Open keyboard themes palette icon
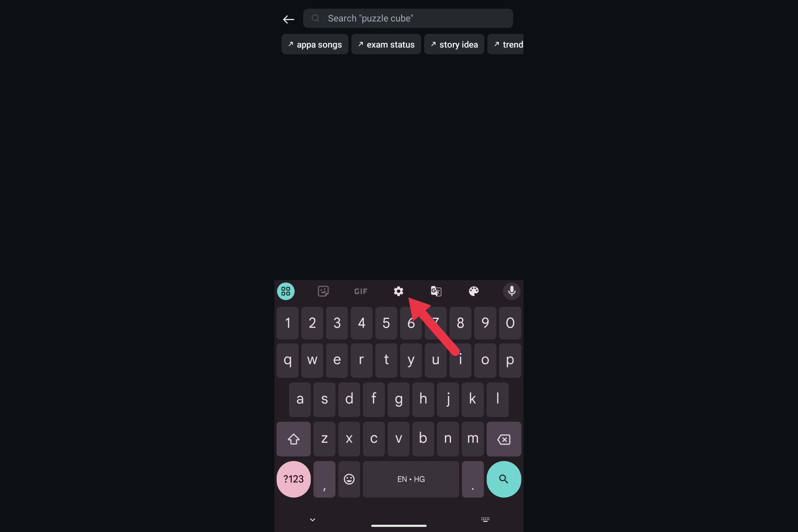 (474, 291)
